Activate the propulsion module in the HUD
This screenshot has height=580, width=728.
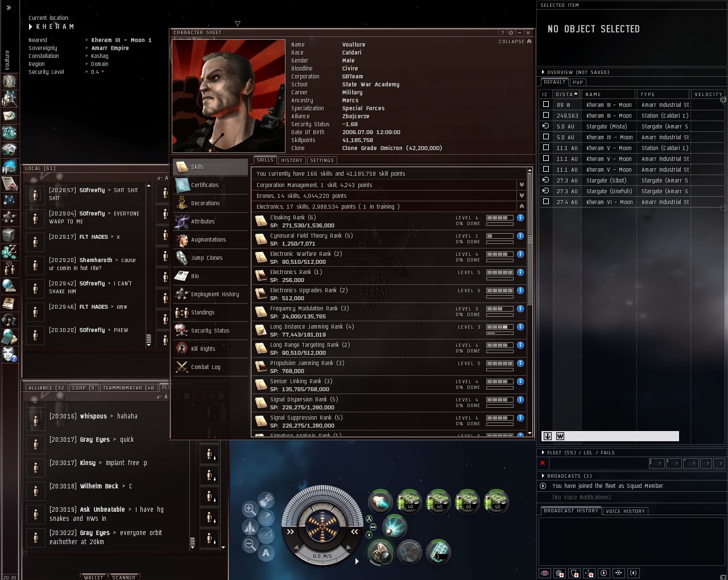coord(380,502)
